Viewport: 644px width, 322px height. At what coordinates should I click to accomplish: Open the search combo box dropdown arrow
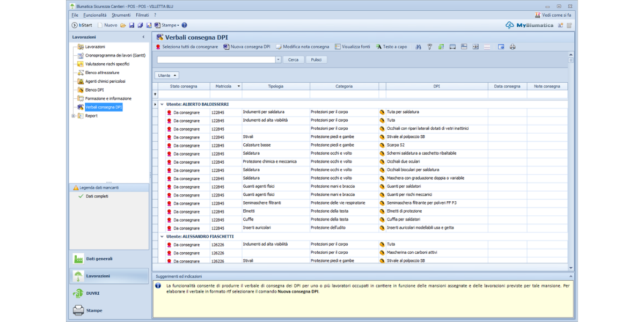coord(278,60)
